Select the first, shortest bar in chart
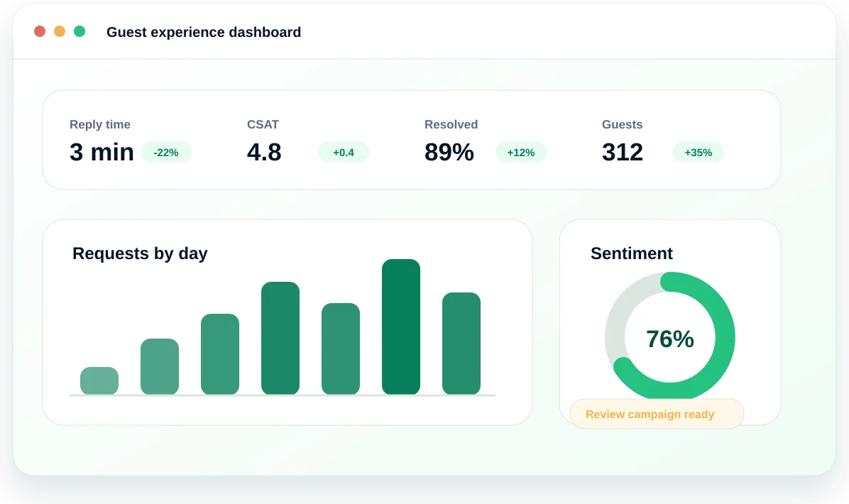 pos(99,380)
